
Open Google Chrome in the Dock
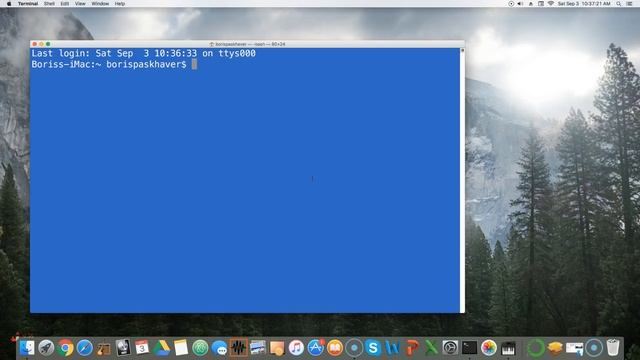65,348
